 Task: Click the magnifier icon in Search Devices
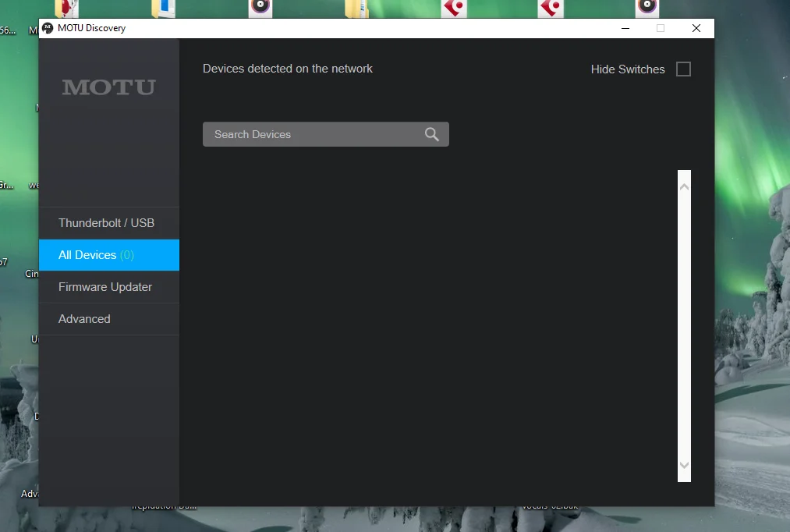[432, 134]
